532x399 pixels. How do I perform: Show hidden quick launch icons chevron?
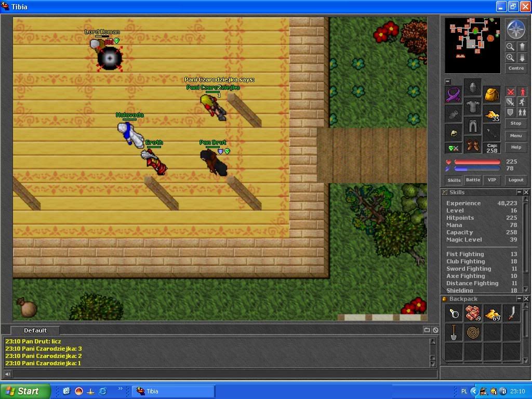[120, 389]
